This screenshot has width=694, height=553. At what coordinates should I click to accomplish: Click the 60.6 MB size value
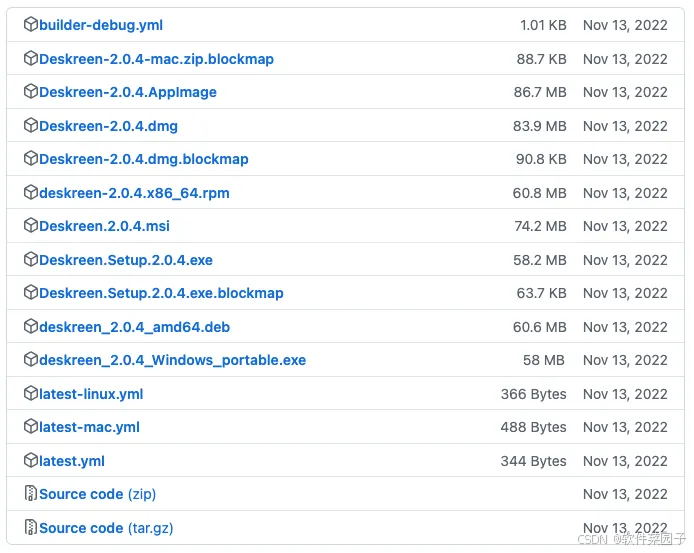540,327
